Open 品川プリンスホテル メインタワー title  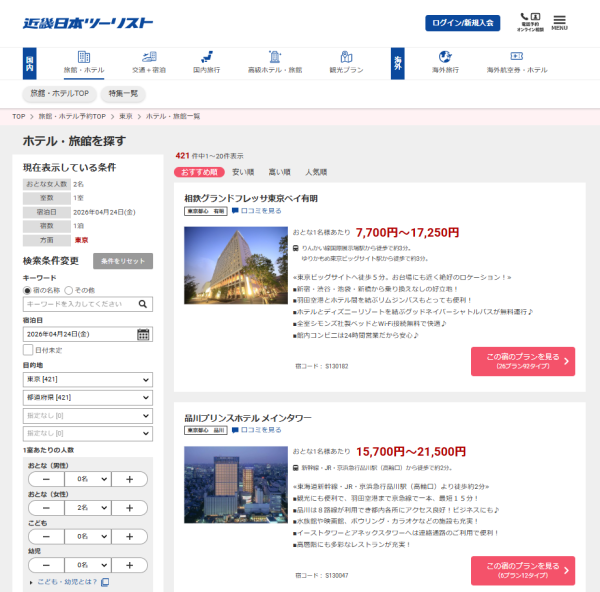pos(248,418)
